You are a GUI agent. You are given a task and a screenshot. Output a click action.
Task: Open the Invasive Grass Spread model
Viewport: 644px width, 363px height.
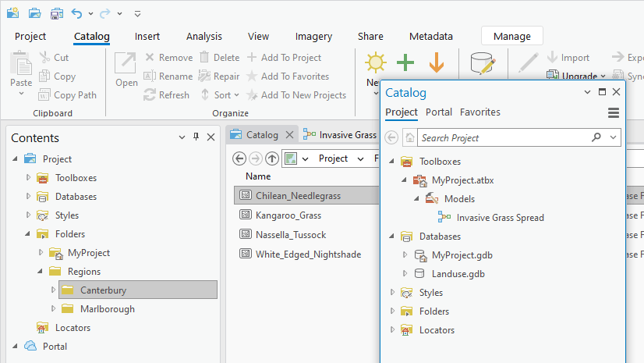click(500, 218)
